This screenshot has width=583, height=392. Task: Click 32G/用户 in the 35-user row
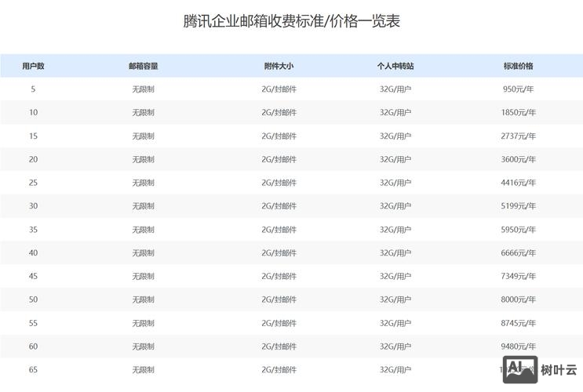pos(395,230)
